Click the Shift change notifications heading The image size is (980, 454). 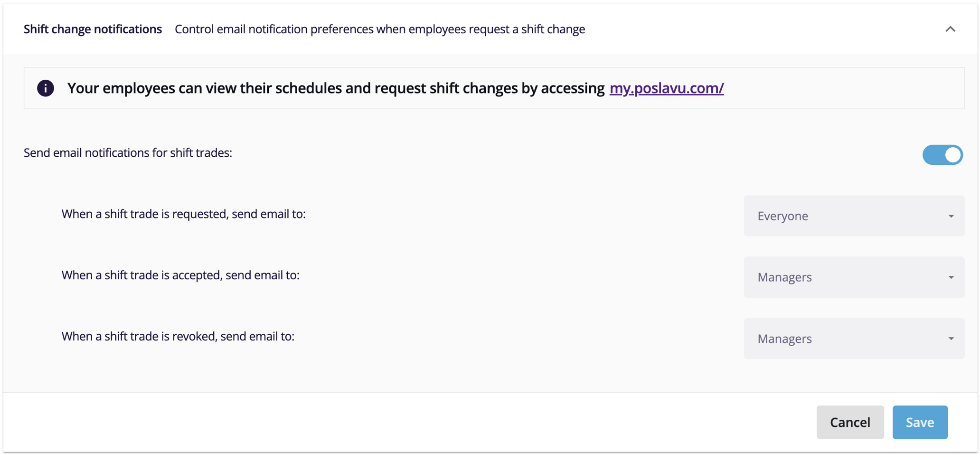(x=92, y=29)
